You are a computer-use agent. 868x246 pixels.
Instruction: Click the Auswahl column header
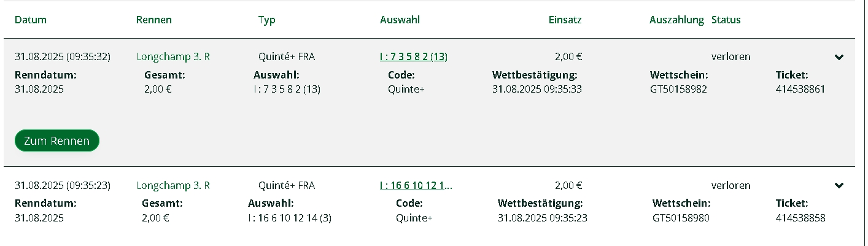400,20
